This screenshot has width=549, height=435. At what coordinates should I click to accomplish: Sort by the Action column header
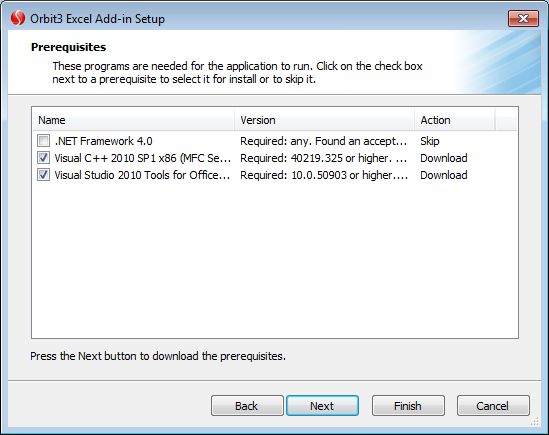(455, 120)
